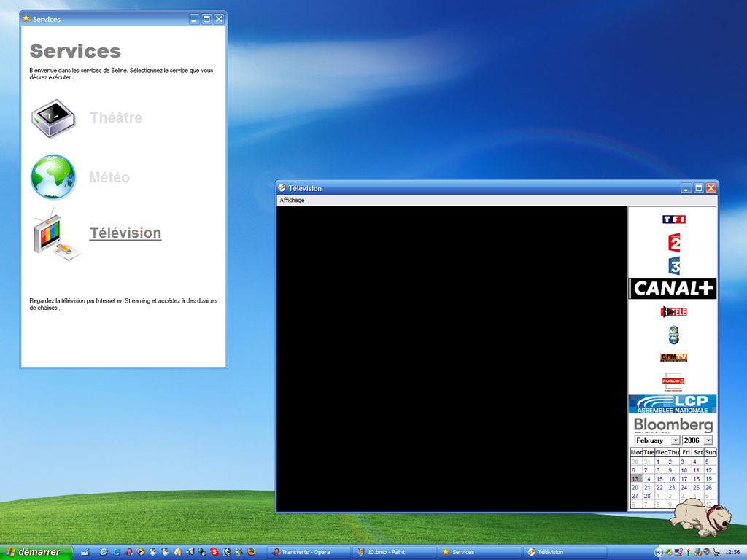Select 13 in the calendar
Screen dimensions: 747x560
click(x=635, y=479)
